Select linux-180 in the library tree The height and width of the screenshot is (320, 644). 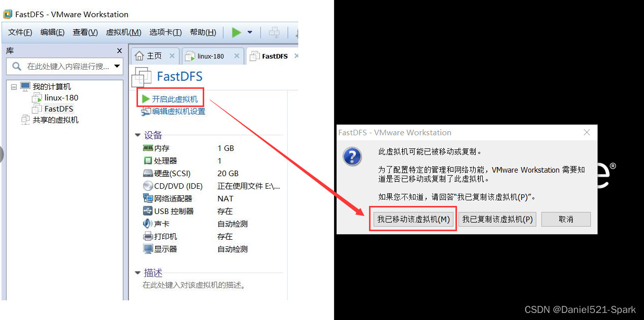[61, 98]
